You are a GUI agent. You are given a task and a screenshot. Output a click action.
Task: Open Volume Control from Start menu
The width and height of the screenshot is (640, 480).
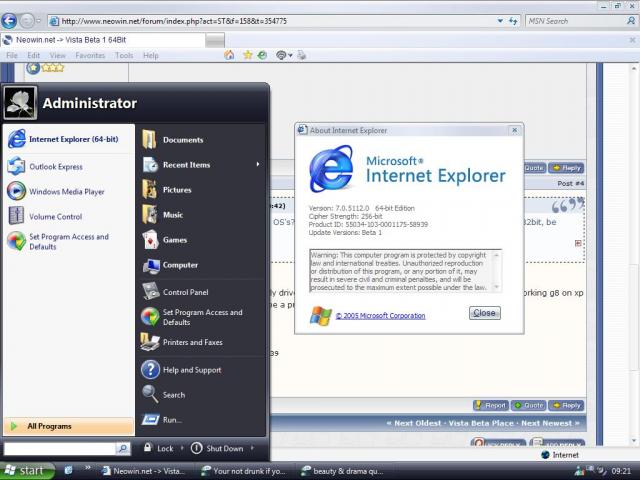(x=69, y=216)
